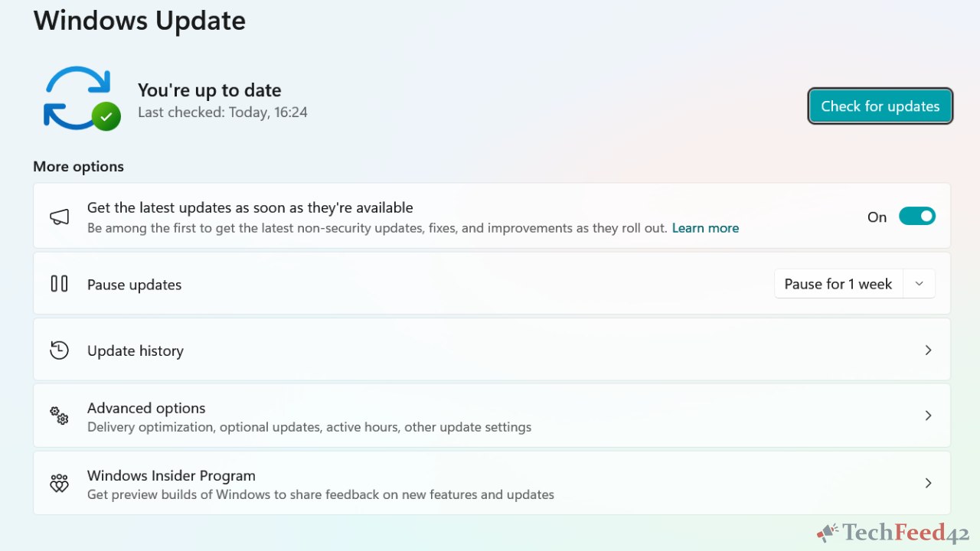Click the "Delivery optimization, optional updates" description
980x551 pixels.
click(309, 427)
